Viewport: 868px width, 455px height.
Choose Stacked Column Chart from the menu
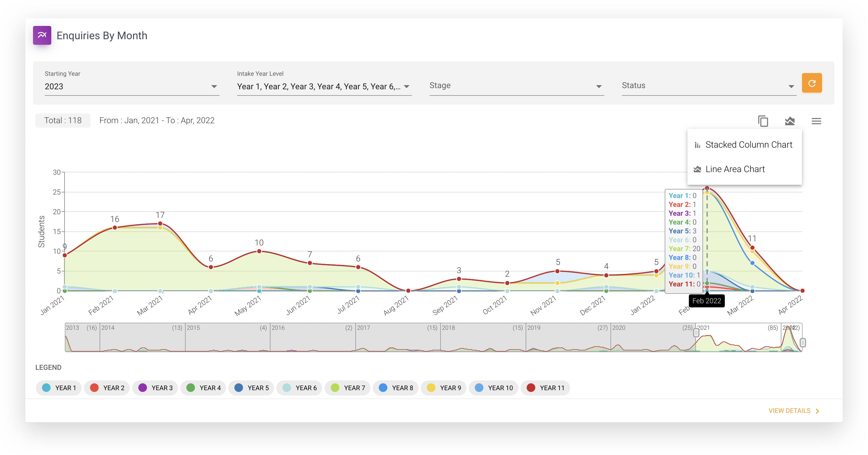coord(749,145)
